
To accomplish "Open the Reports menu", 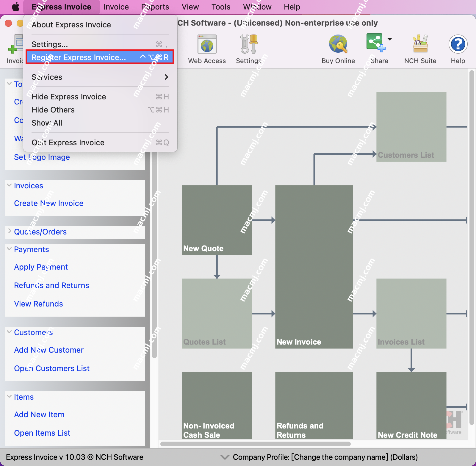I will pyautogui.click(x=155, y=7).
